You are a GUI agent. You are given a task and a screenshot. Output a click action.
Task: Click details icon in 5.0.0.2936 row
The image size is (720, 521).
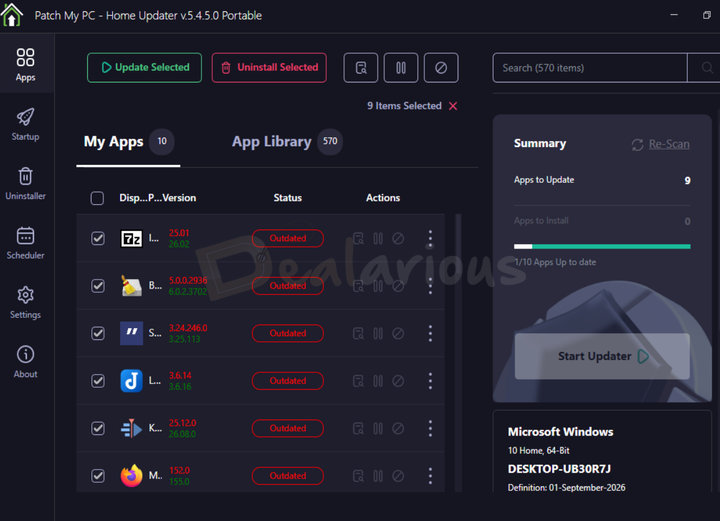tap(358, 286)
